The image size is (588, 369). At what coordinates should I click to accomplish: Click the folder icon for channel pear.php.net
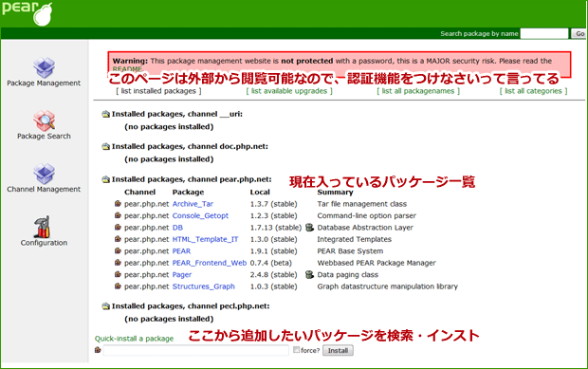pyautogui.click(x=106, y=179)
